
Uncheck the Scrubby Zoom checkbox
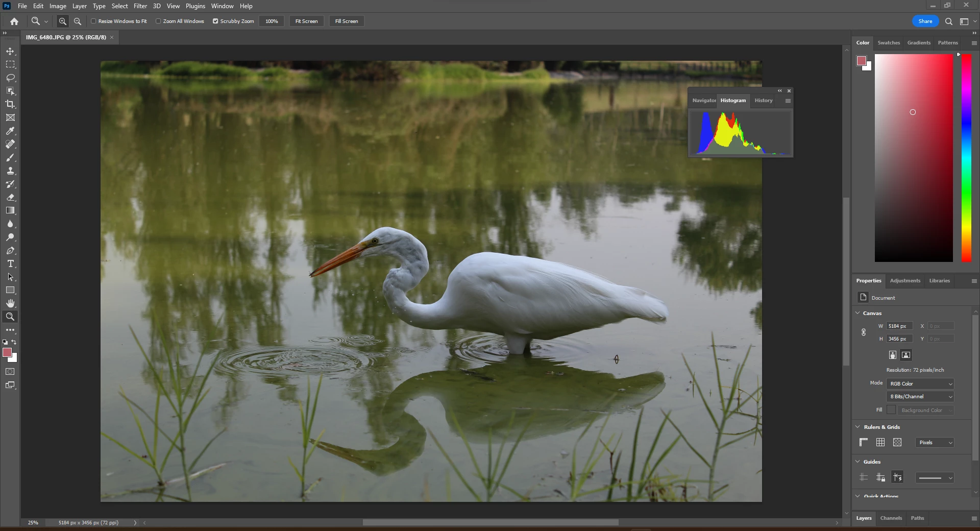coord(215,21)
